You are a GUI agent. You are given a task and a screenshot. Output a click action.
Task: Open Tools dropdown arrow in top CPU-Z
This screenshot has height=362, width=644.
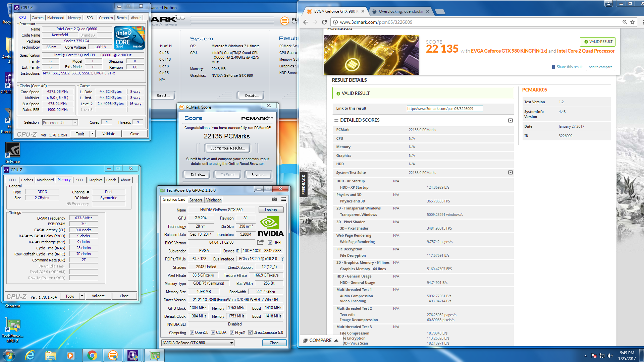92,134
